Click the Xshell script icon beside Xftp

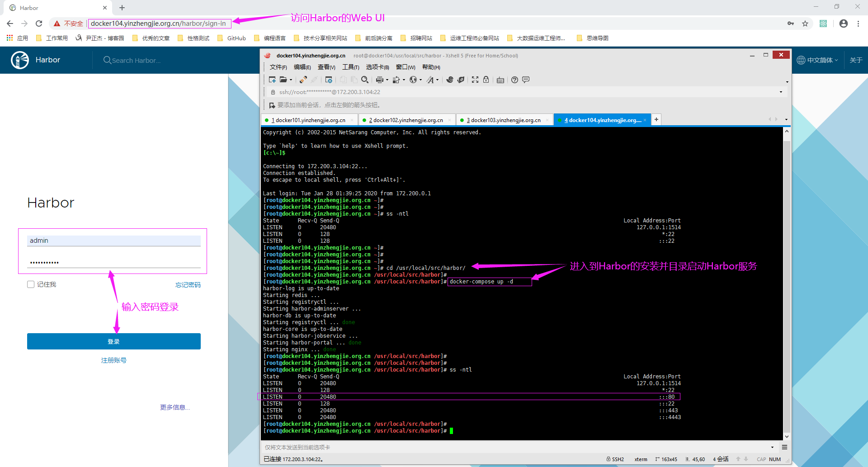461,80
